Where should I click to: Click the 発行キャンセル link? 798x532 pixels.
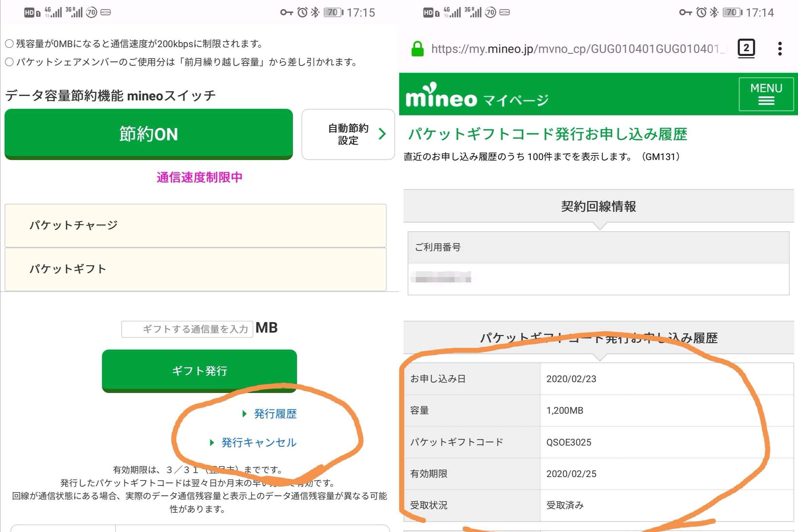point(259,442)
